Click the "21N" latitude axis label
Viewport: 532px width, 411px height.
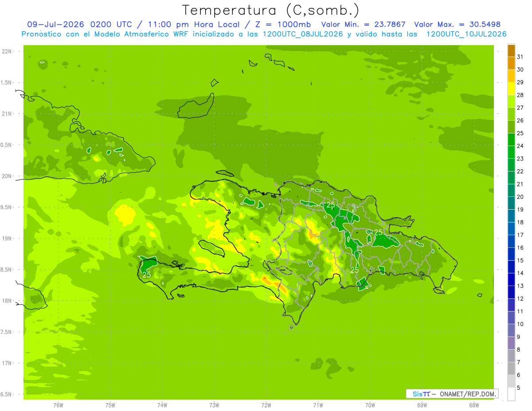tap(7, 114)
